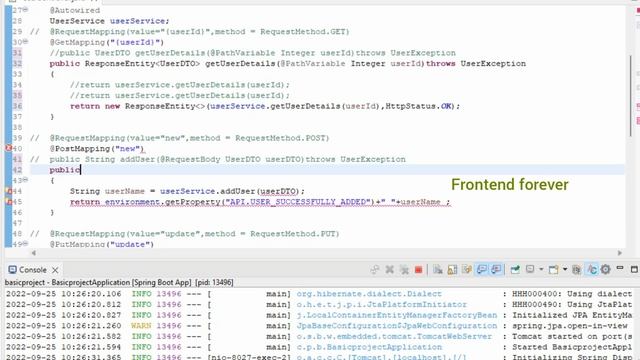Click 'environment.getProperty' on line 45
The image size is (640, 360).
(x=162, y=202)
